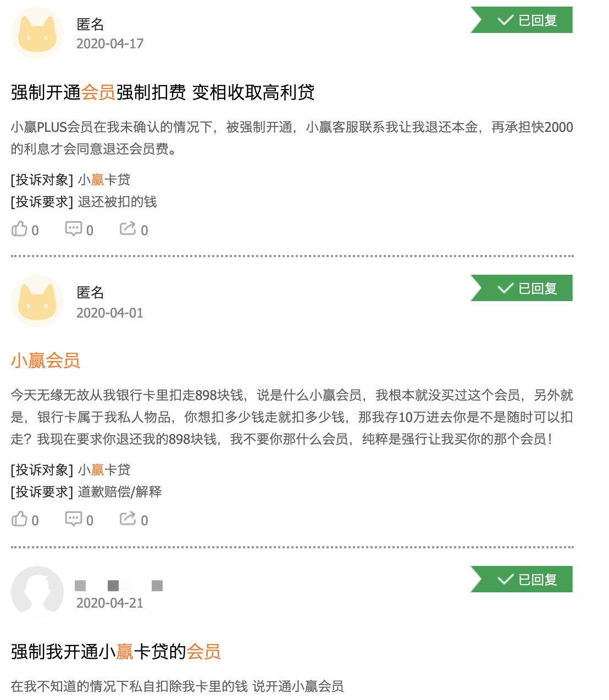Open the complaint titled 小赢会员
609x700 pixels.
pyautogui.click(x=46, y=361)
